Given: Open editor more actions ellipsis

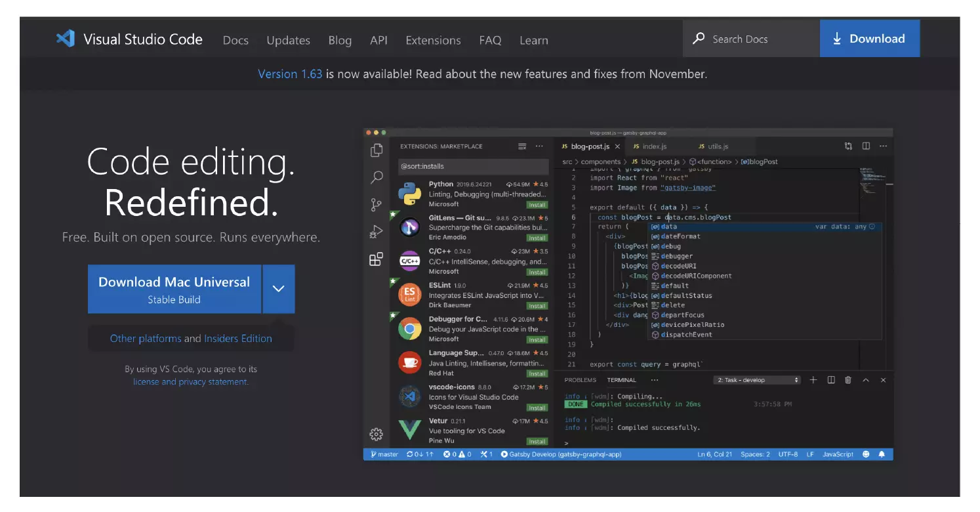Looking at the screenshot, I should (x=883, y=146).
